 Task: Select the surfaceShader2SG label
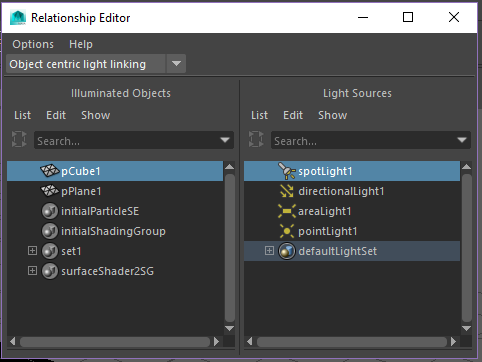[107, 271]
